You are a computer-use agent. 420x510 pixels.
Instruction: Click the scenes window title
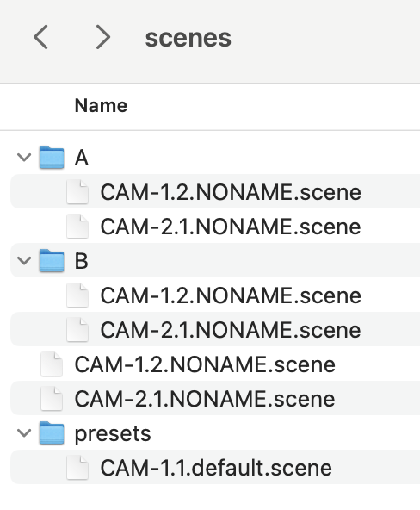click(188, 38)
